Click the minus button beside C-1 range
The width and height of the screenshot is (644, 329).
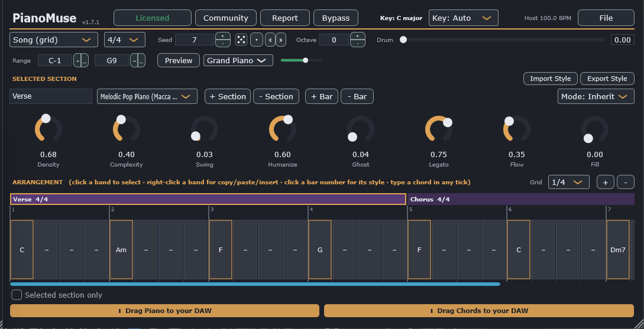[x=77, y=61]
